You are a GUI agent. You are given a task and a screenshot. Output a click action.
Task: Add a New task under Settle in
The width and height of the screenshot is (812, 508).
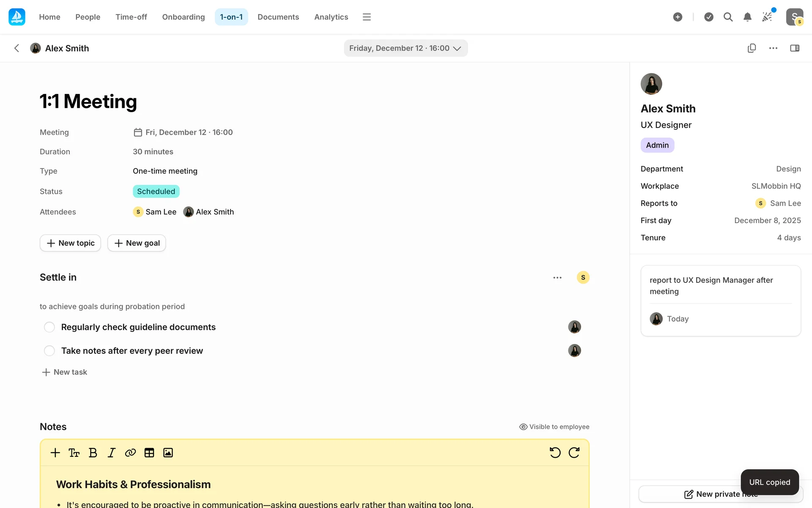[65, 372]
